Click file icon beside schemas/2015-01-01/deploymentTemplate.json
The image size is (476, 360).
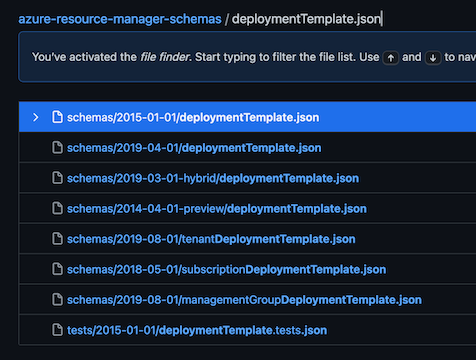(57, 117)
